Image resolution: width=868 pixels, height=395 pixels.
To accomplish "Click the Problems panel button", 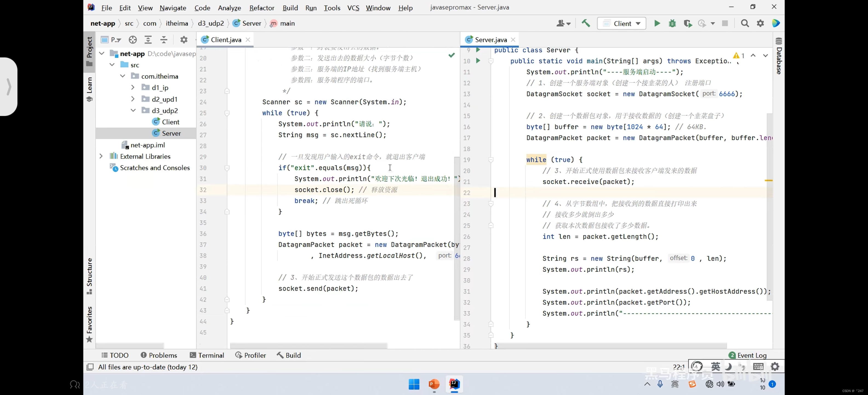I will pyautogui.click(x=158, y=355).
